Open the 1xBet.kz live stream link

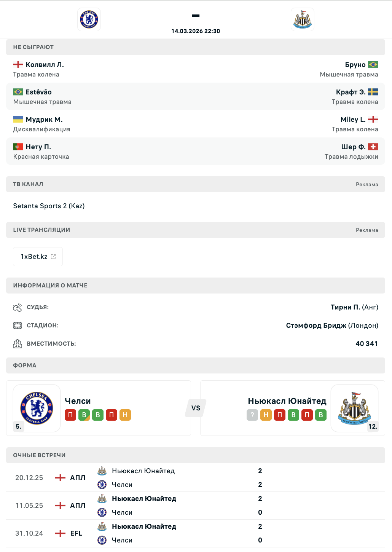coord(38,257)
